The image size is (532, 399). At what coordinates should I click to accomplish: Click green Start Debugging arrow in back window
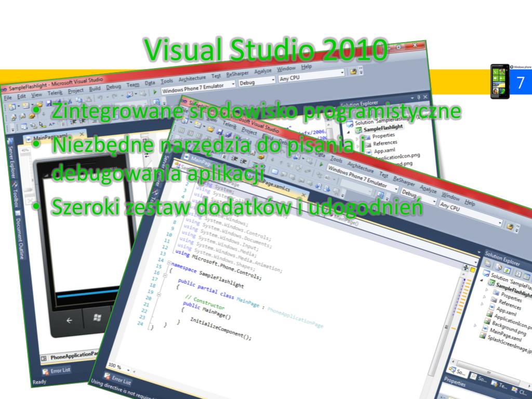coord(155,91)
